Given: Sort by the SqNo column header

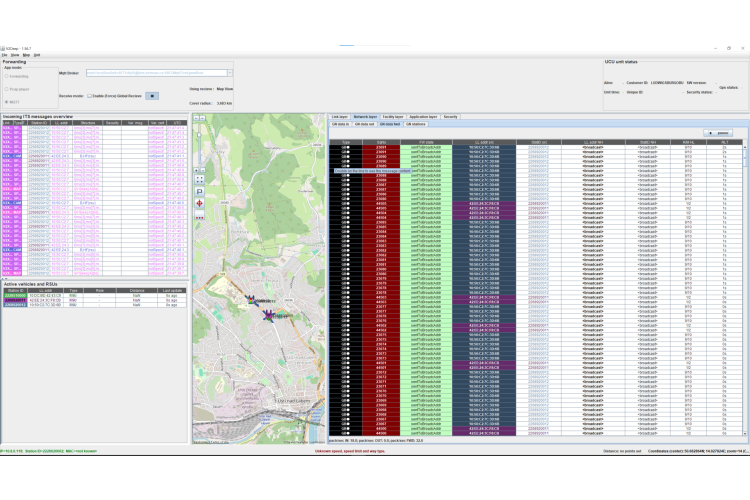Looking at the screenshot, I should [x=381, y=142].
